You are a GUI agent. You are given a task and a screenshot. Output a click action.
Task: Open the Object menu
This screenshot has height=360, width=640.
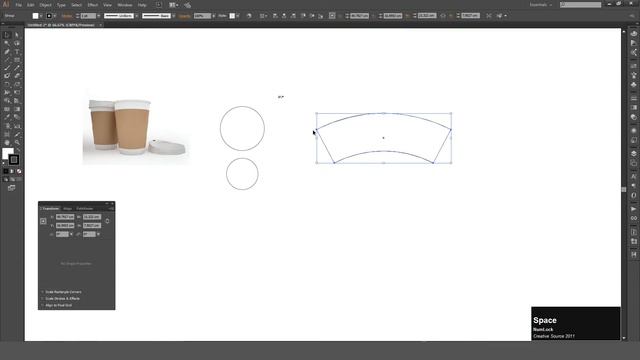coord(45,5)
